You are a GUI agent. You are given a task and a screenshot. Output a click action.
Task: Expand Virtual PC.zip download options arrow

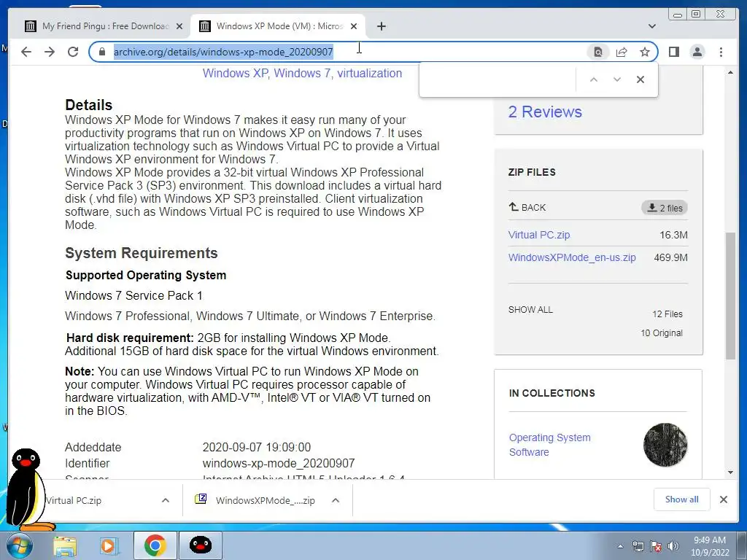click(x=166, y=500)
